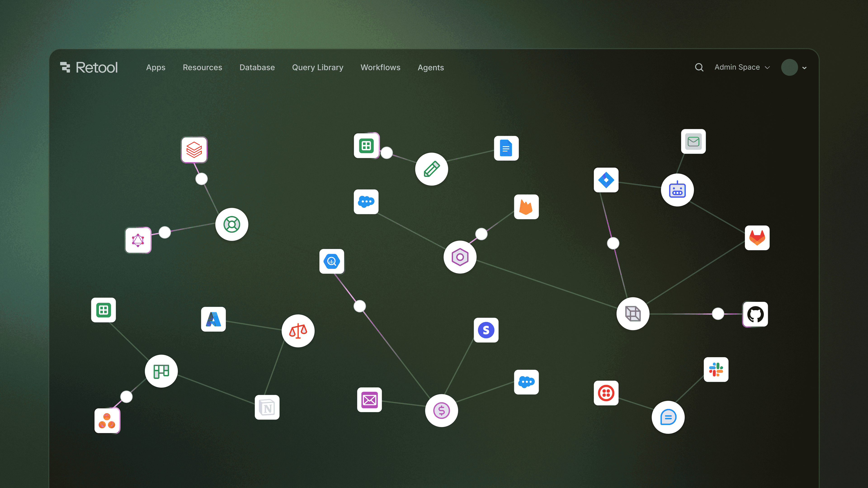Select the Salesforce cloud icon near Firebase
The height and width of the screenshot is (488, 868).
tap(366, 202)
